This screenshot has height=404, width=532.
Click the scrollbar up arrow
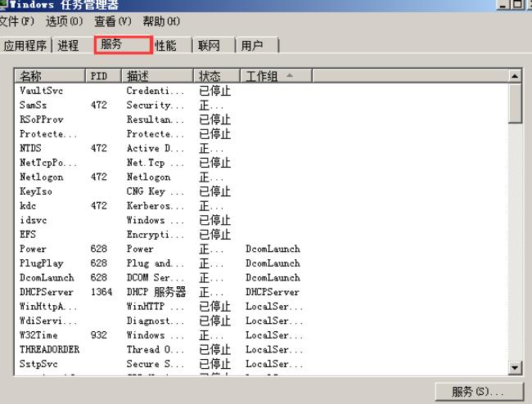click(515, 76)
